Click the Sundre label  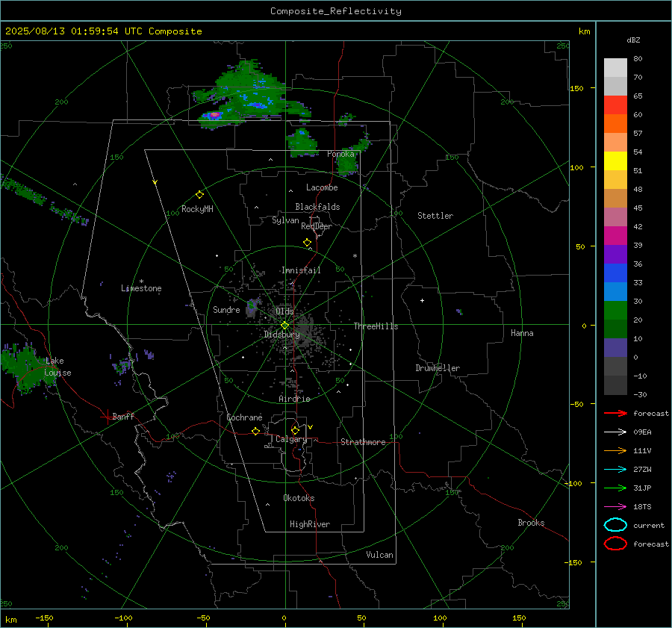[x=226, y=309]
